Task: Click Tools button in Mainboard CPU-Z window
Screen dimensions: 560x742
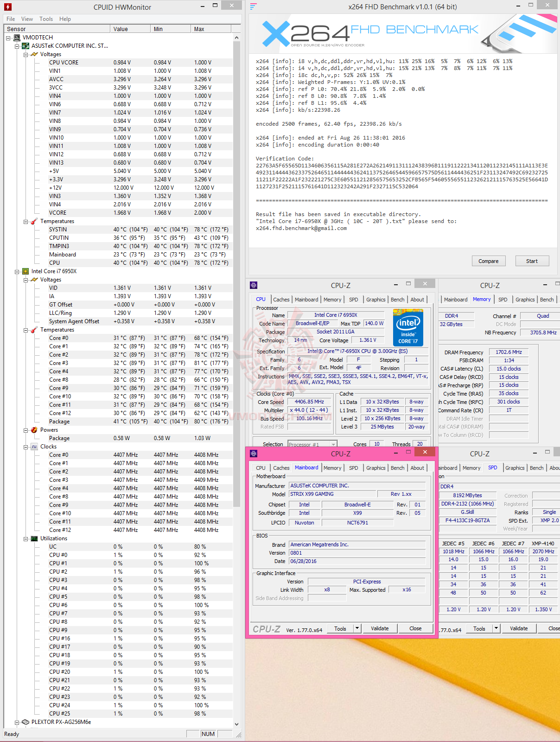Action: 340,628
